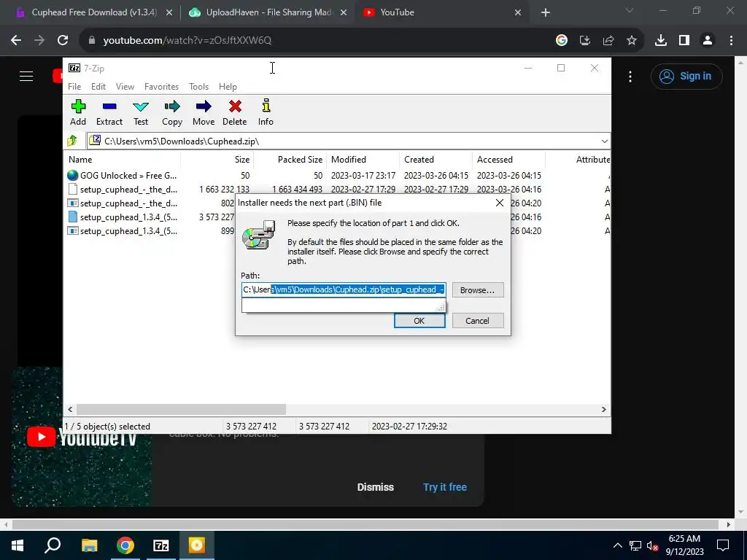
Task: Click the 7-Zip horizontal scrollbar thumb
Action: [x=181, y=410]
